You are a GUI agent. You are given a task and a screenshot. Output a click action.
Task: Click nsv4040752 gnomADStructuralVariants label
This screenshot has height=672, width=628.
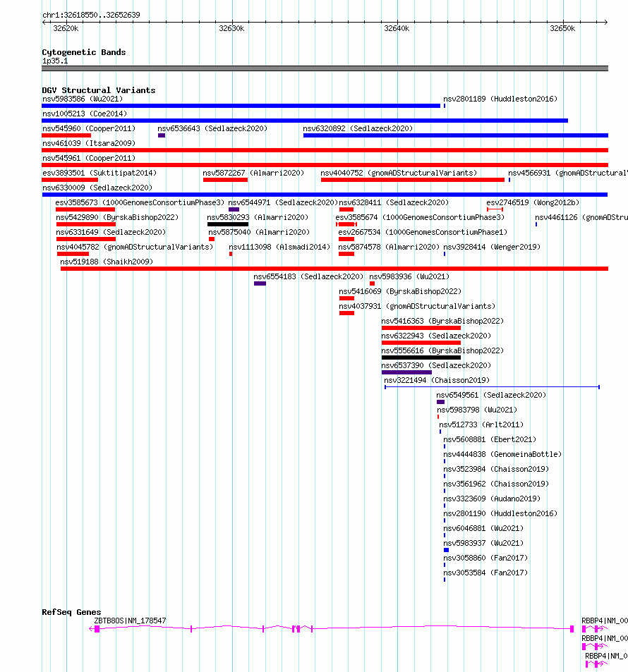click(399, 173)
